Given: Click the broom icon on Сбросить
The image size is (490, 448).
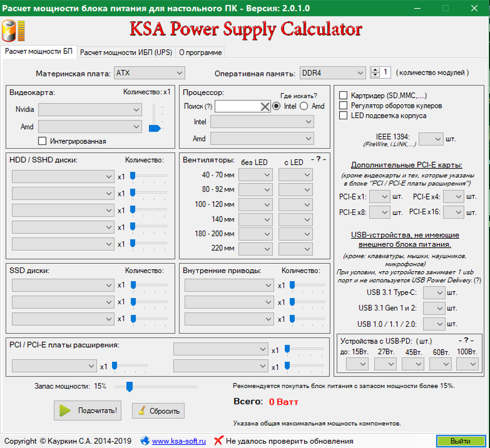Looking at the screenshot, I should [142, 411].
